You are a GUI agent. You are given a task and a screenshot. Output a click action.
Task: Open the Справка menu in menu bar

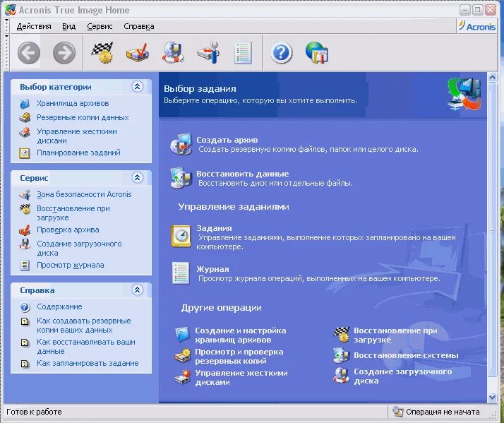(x=139, y=26)
